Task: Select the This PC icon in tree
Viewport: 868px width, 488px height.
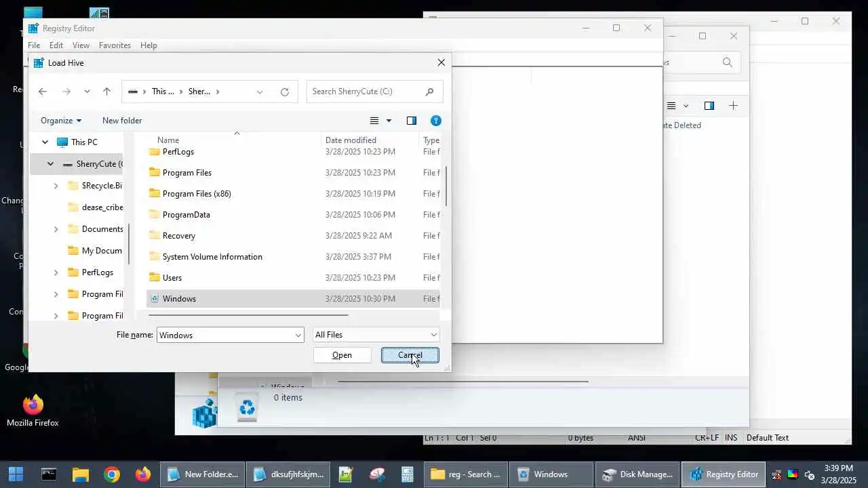Action: 62,142
